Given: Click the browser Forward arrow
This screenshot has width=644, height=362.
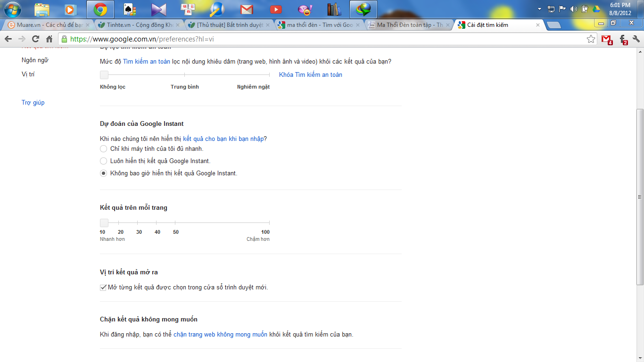Looking at the screenshot, I should 22,39.
